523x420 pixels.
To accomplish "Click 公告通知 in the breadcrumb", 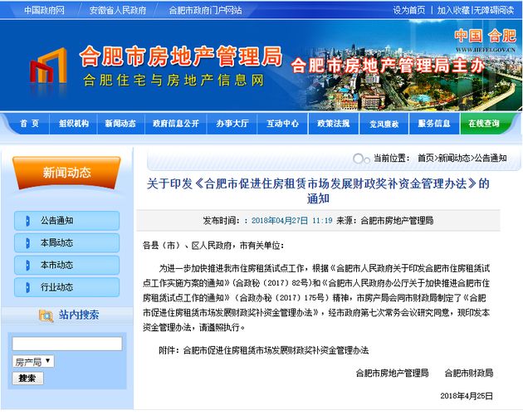I will (491, 159).
